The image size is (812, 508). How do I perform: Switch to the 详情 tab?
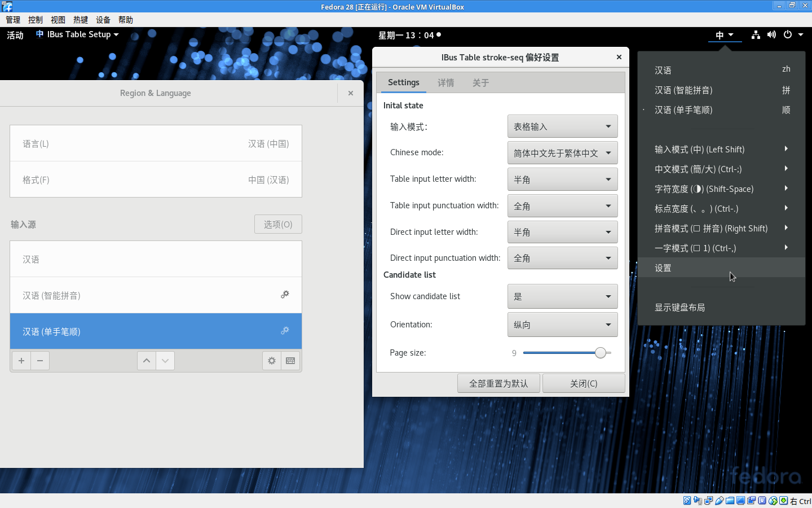pos(446,82)
